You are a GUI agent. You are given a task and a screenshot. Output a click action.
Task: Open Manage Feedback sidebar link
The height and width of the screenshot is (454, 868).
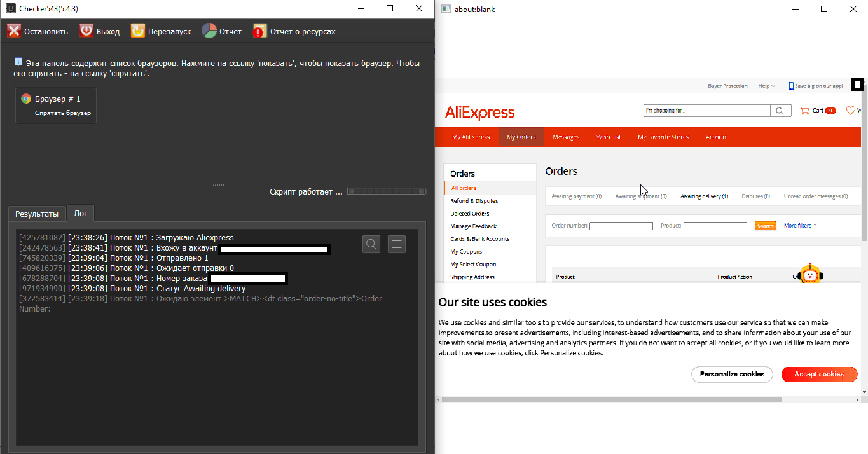[474, 226]
